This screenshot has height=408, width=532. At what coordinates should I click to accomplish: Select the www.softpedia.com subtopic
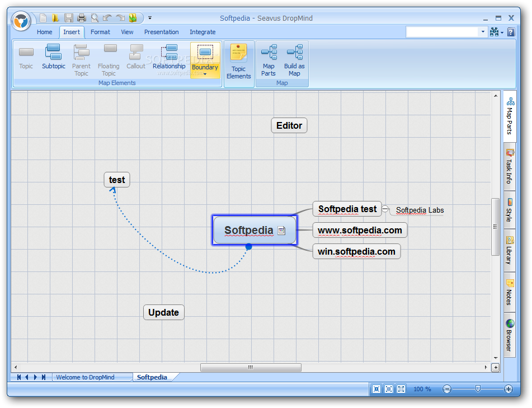coord(360,230)
